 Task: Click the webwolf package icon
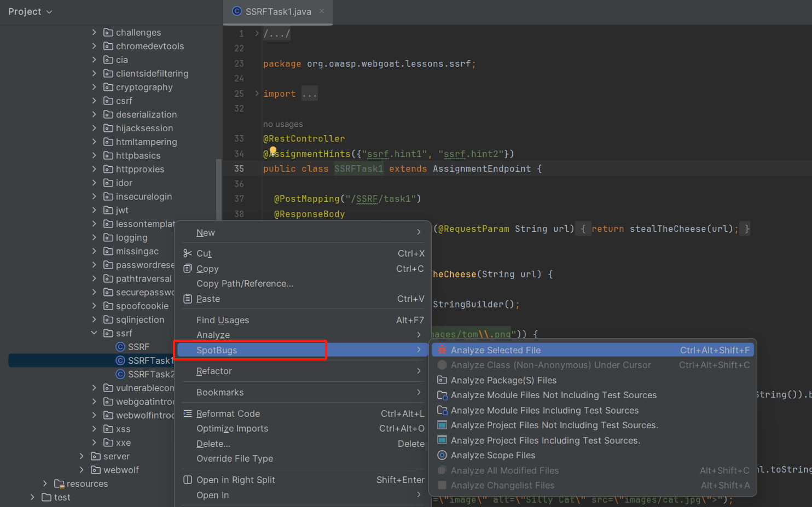pos(96,470)
